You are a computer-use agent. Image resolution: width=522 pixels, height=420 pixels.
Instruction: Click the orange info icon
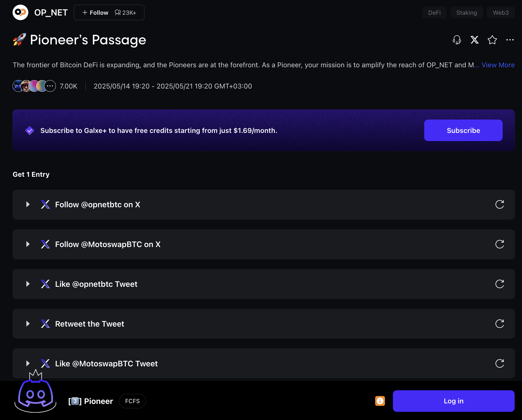[x=380, y=401]
